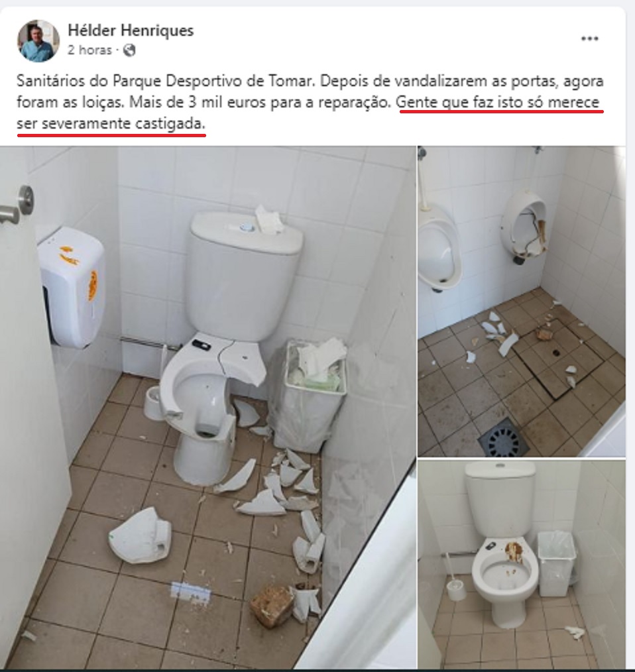Open the smashed urinal photo
This screenshot has height=672, width=635.
[522, 302]
